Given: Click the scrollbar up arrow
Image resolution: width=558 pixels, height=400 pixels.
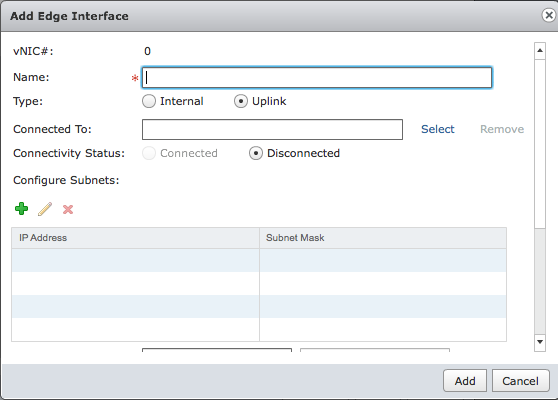Looking at the screenshot, I should (x=540, y=51).
